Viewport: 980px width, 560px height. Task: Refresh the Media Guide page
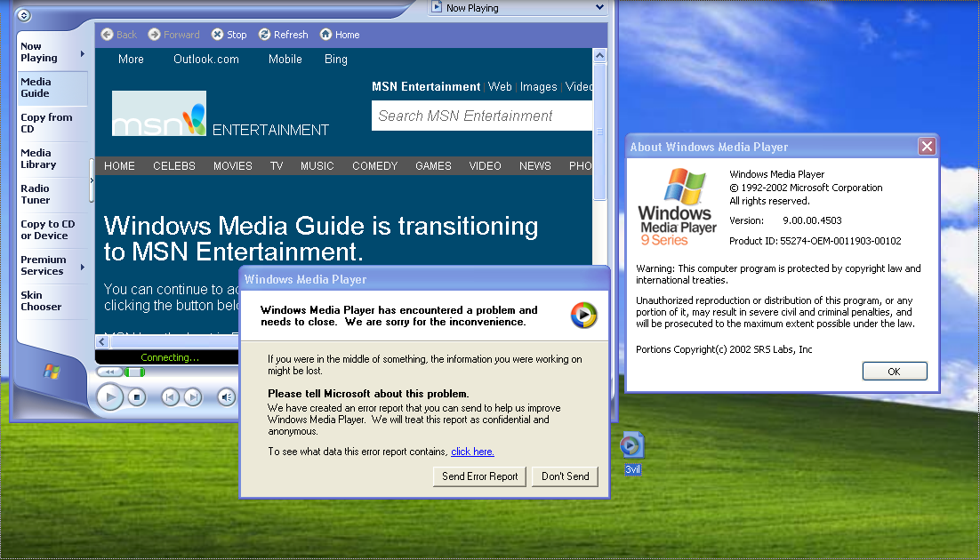283,35
